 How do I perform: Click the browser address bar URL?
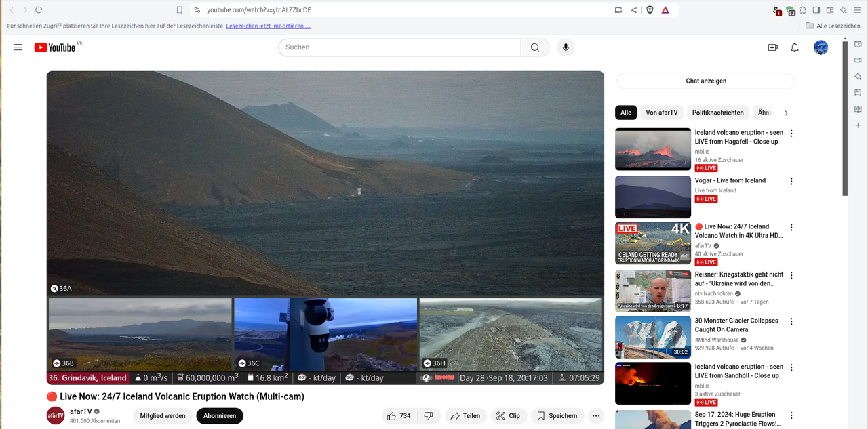(259, 10)
